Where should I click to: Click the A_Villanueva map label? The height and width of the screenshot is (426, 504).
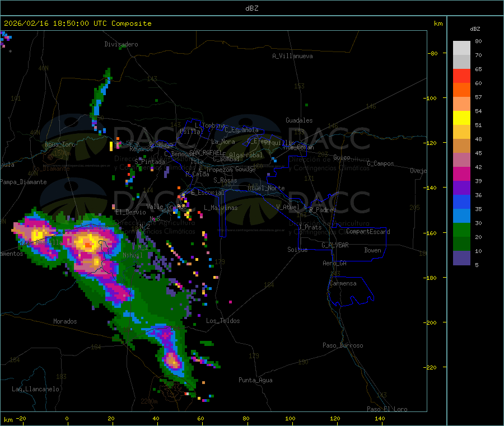coord(292,56)
